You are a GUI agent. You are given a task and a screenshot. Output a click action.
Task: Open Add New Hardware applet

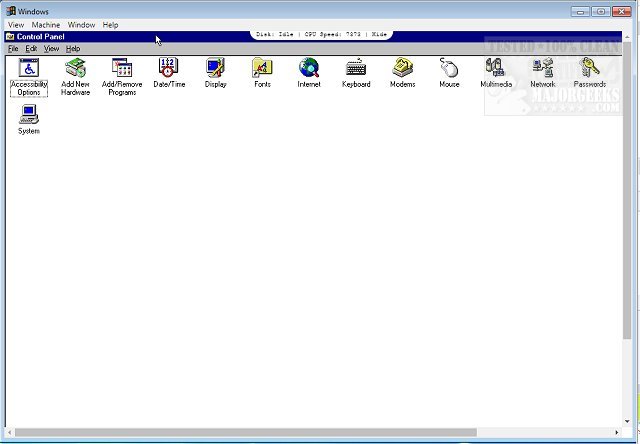pos(76,68)
